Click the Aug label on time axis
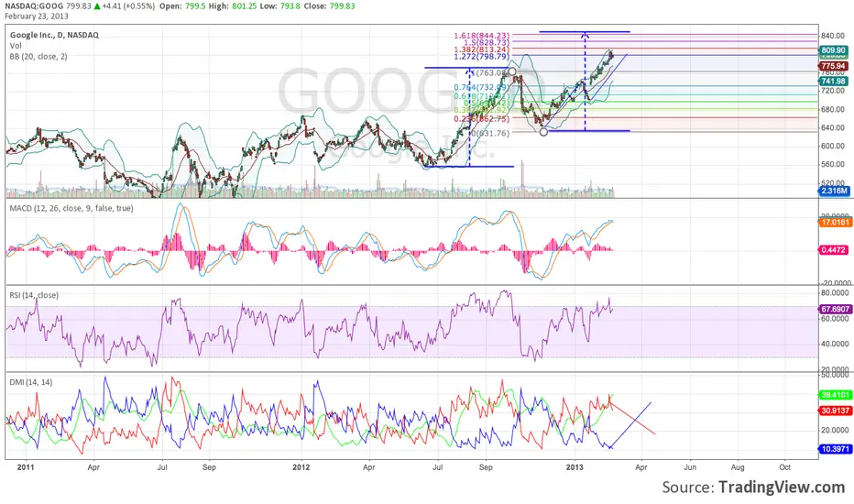The height and width of the screenshot is (504, 854). (738, 467)
